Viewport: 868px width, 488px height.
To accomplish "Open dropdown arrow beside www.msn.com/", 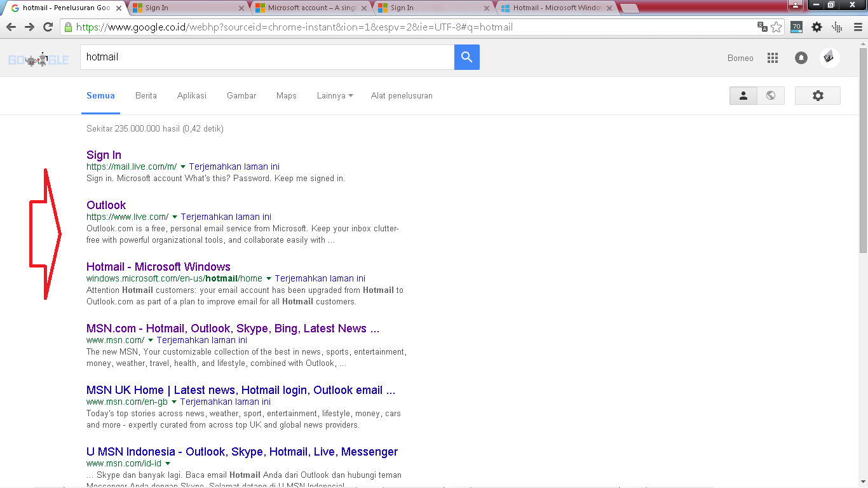I will point(151,340).
